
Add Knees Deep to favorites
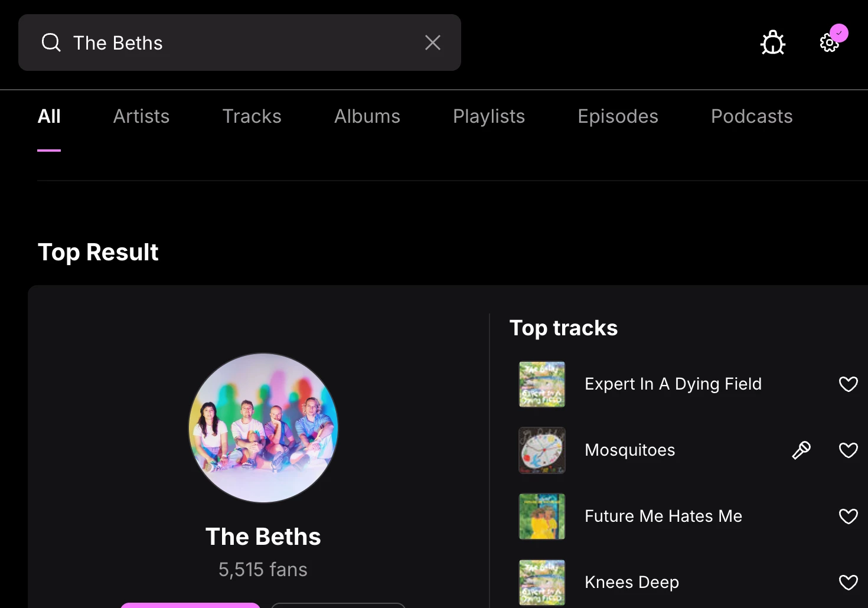849,583
